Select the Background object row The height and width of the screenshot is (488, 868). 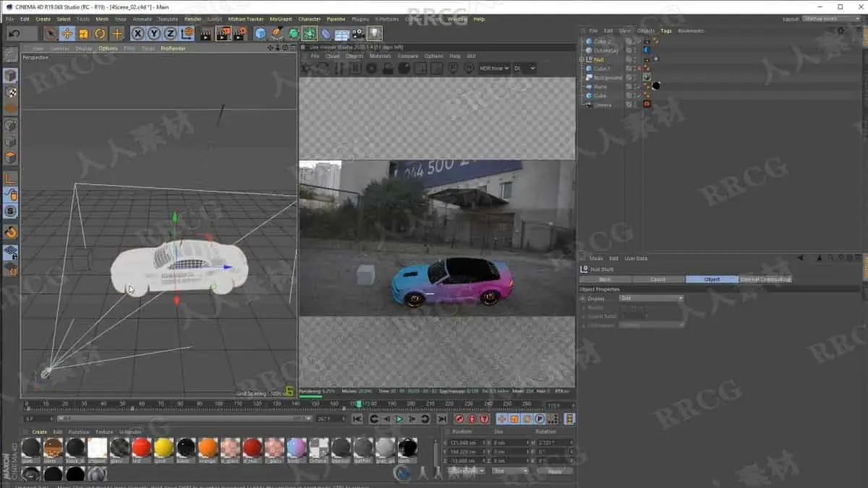[608, 77]
